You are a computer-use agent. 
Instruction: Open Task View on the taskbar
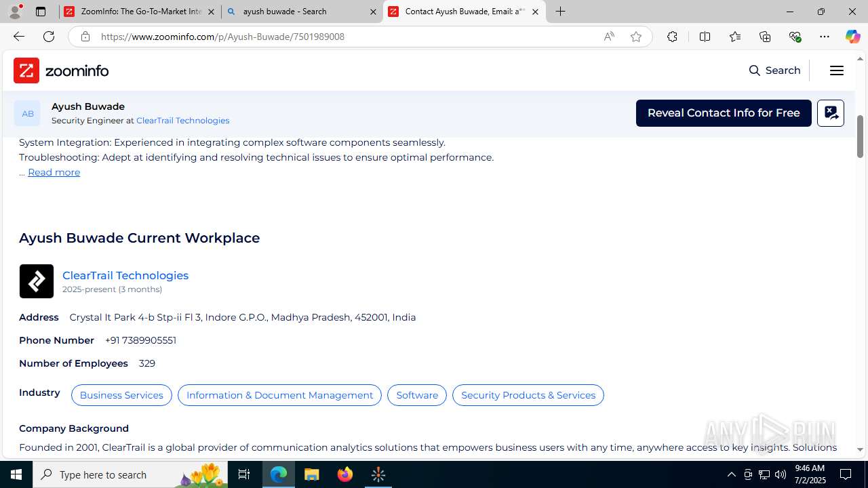pos(244,474)
